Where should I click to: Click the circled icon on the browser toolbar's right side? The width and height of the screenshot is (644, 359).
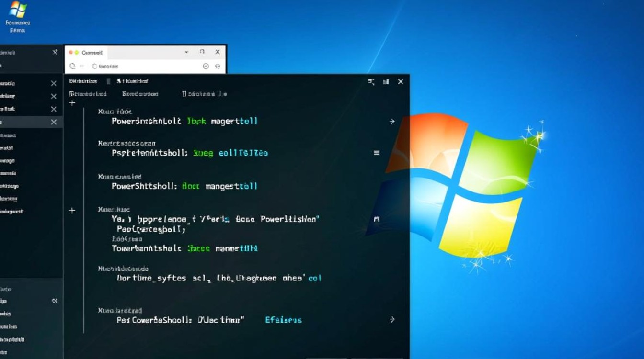(x=207, y=66)
